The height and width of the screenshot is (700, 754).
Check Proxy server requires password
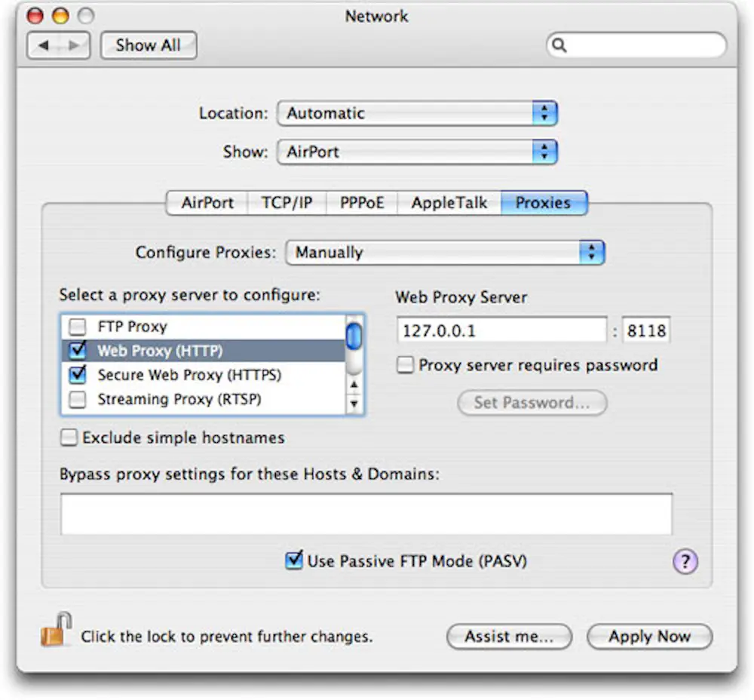[x=404, y=365]
